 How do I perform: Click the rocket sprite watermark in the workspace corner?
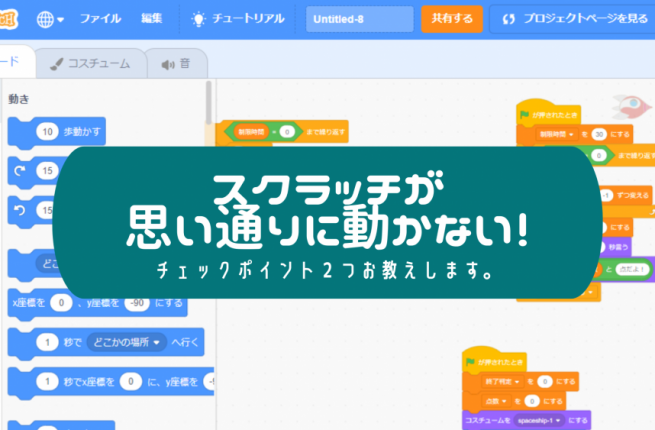pos(628,103)
